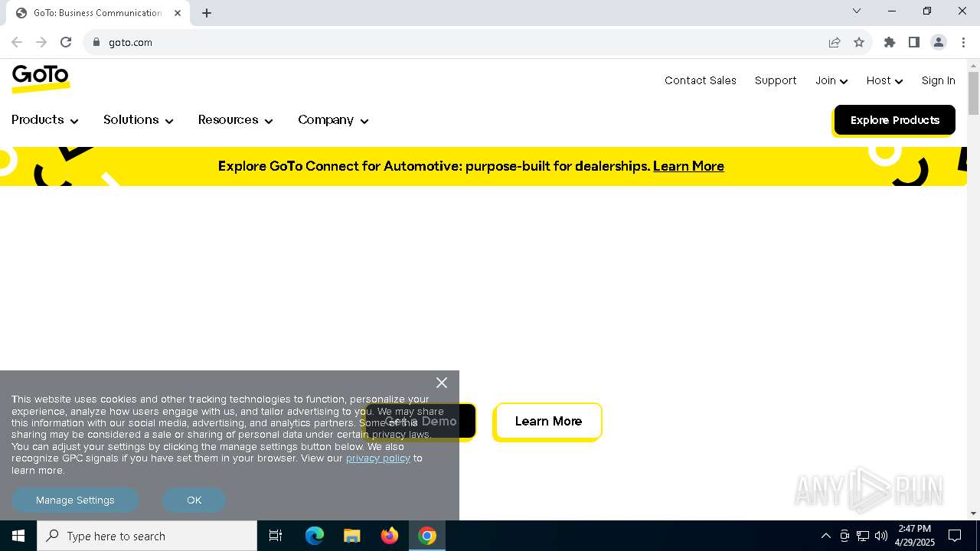Dismiss the cookie banner with X
Viewport: 980px width, 551px height.
(442, 383)
